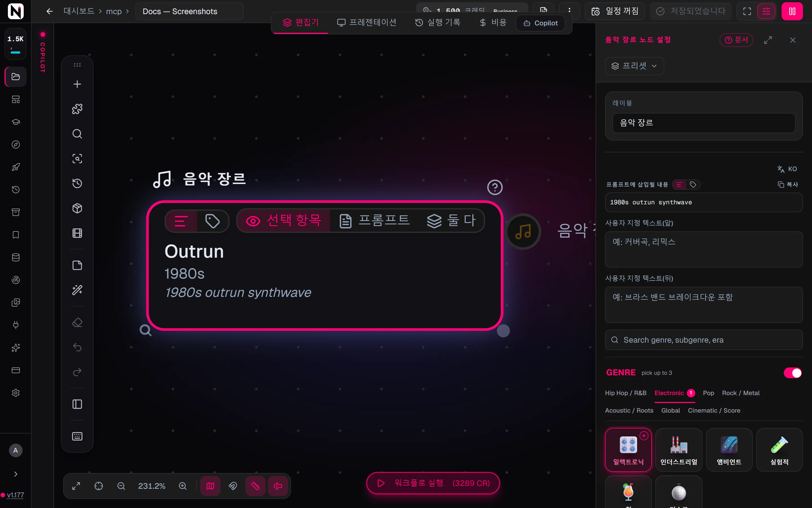Switch to the 프레젠테이션 tab
The height and width of the screenshot is (508, 812).
click(367, 23)
